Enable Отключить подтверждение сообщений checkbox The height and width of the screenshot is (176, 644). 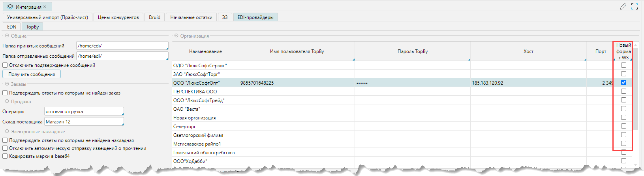tap(5, 65)
